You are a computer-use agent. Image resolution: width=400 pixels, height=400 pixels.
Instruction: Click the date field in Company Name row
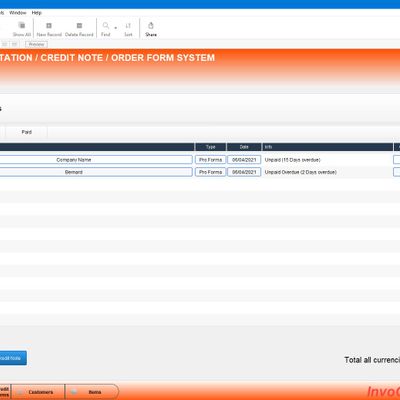point(244,160)
